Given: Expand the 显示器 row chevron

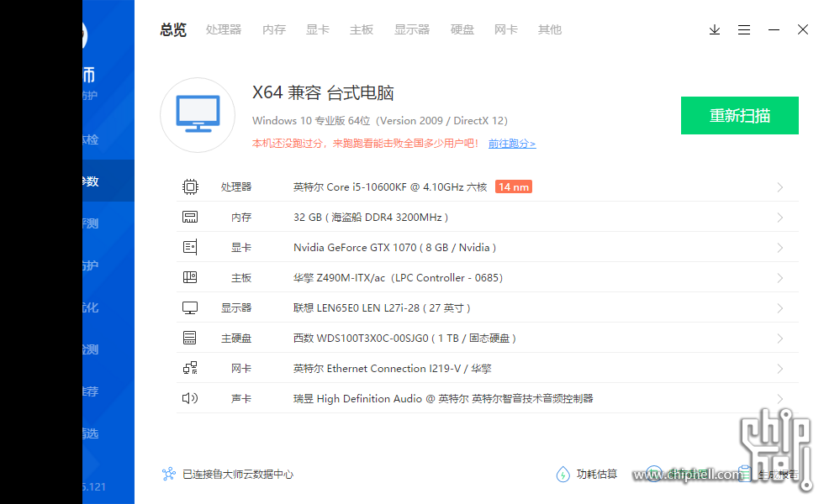Looking at the screenshot, I should tap(780, 308).
